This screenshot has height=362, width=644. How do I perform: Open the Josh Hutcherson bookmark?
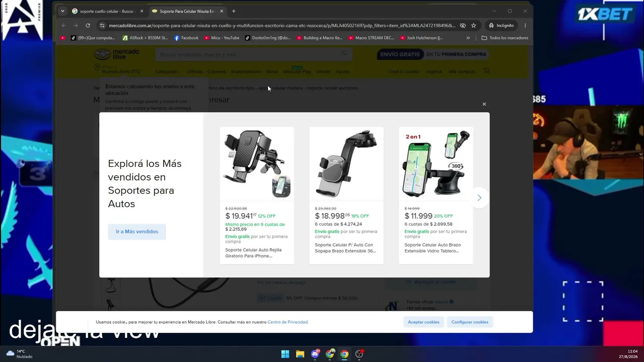pyautogui.click(x=422, y=38)
